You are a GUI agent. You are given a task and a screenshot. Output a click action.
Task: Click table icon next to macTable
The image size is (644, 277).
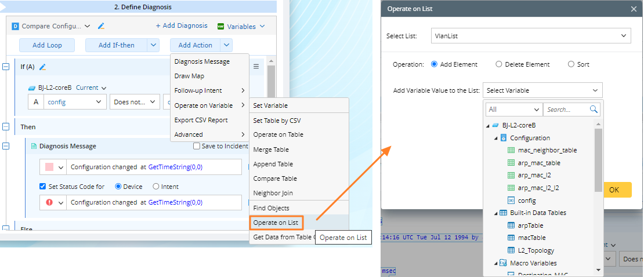coord(511,238)
